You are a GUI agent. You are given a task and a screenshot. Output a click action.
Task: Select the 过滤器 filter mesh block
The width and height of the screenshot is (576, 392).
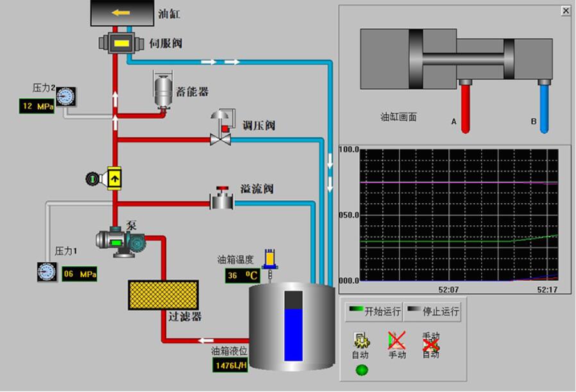(164, 294)
